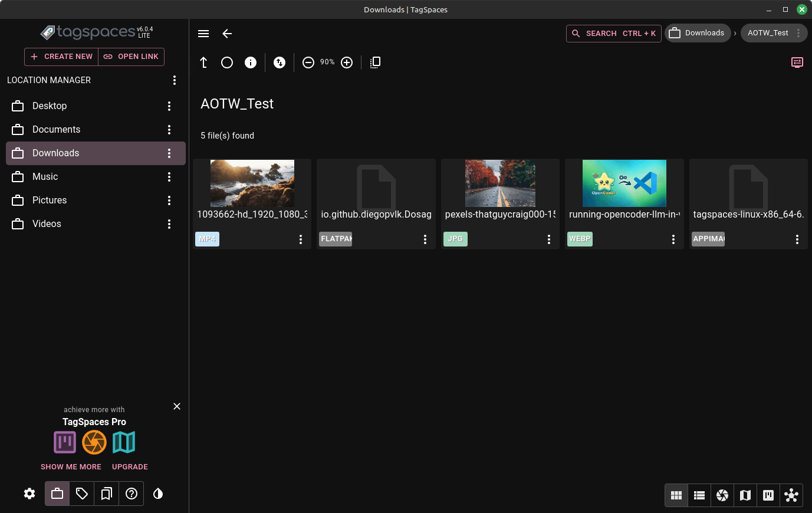Open the Gallery perspective with aperture icon
Viewport: 812px width, 513px height.
(722, 495)
